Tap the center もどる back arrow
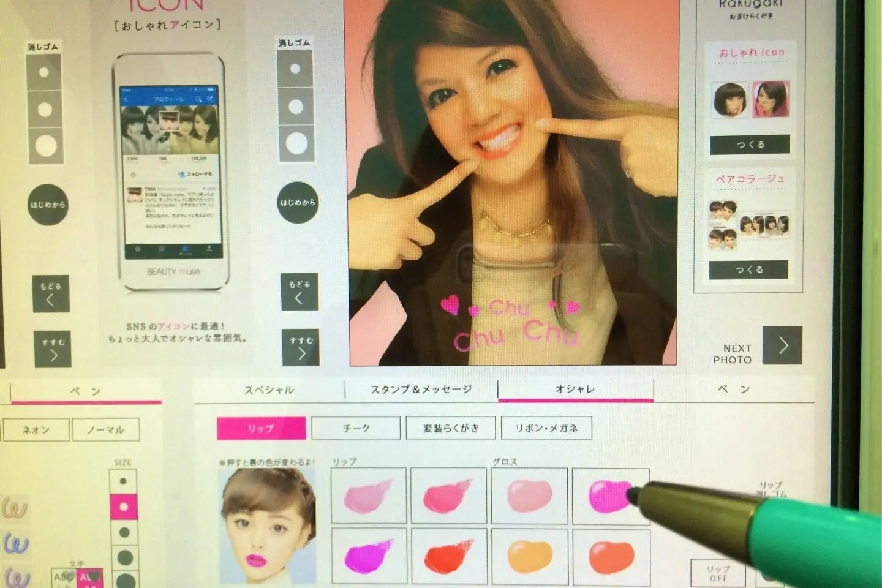882x588 pixels. click(x=300, y=292)
